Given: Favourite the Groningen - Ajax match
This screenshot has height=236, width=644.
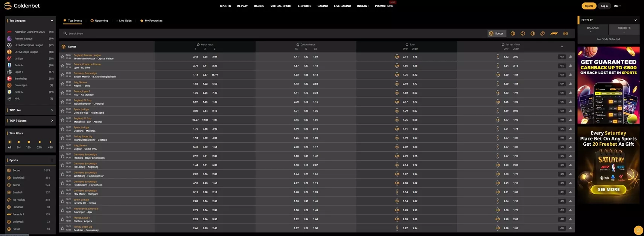Looking at the screenshot, I should [x=62, y=210].
